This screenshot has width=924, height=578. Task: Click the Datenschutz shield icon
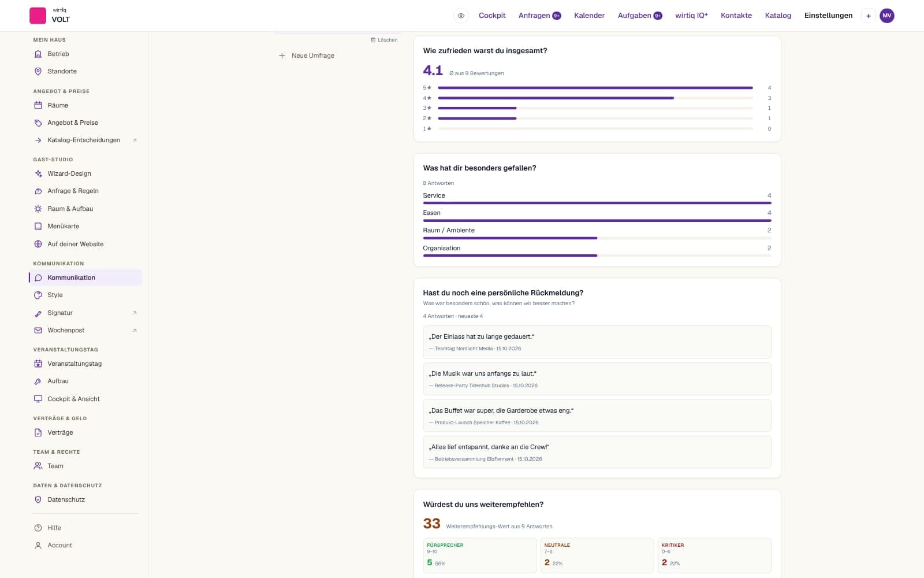pyautogui.click(x=38, y=499)
